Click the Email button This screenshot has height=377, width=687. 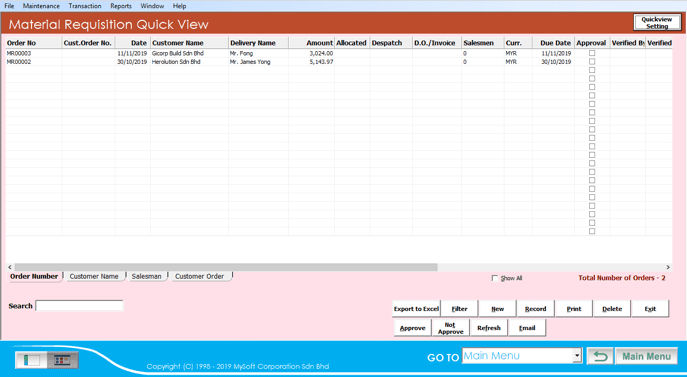tap(527, 328)
